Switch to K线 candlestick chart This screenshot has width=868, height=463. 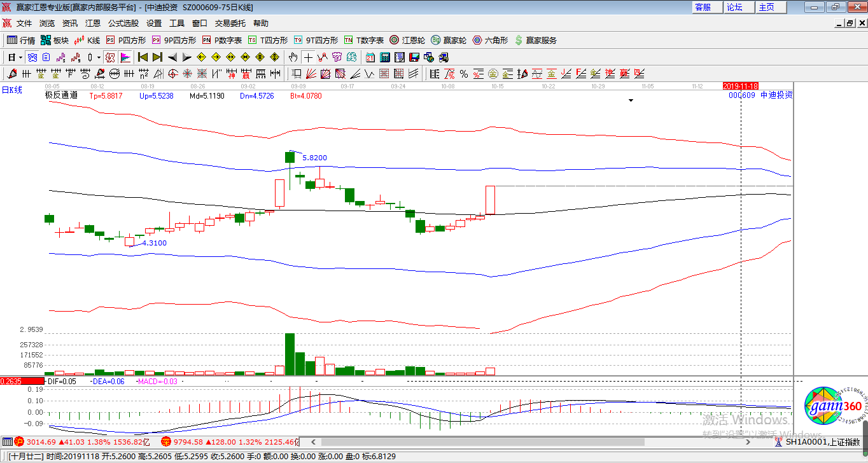[x=87, y=40]
